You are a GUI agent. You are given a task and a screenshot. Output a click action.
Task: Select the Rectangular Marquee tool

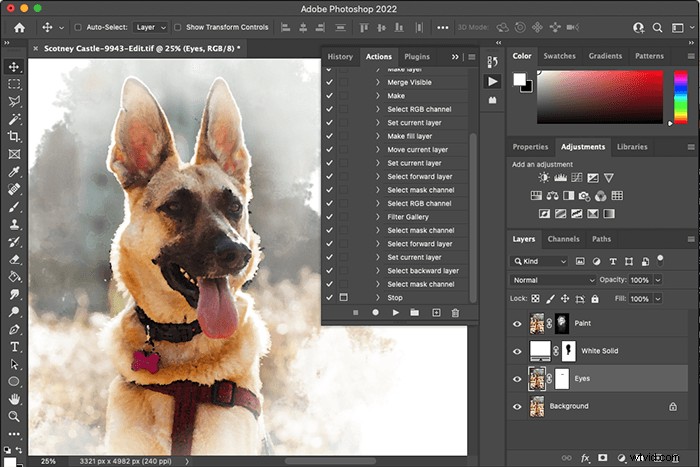tap(14, 84)
